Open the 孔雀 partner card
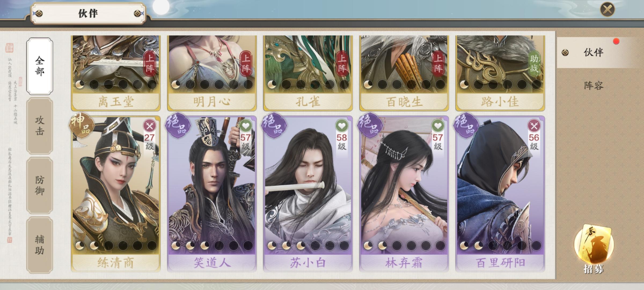The height and width of the screenshot is (290, 644). [x=308, y=73]
